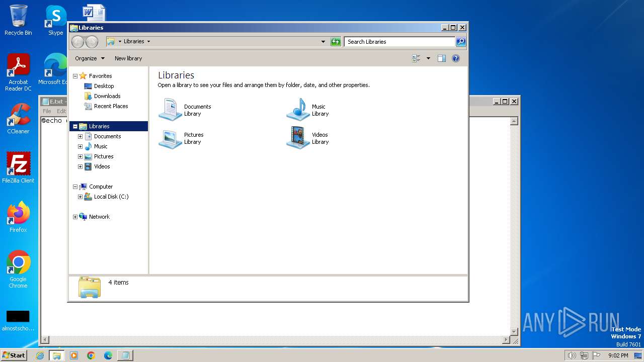Image resolution: width=644 pixels, height=362 pixels.
Task: Click New library button
Action: tap(128, 58)
